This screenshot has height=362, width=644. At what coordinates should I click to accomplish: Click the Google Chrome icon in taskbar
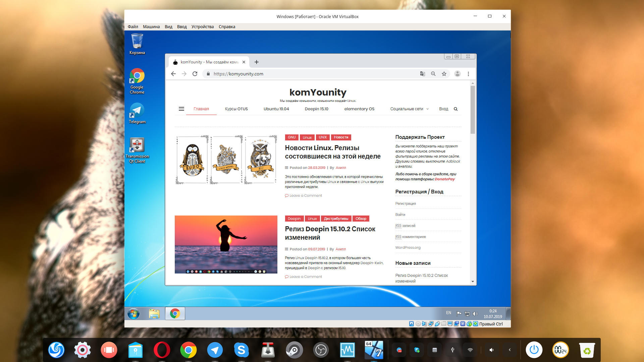point(176,313)
